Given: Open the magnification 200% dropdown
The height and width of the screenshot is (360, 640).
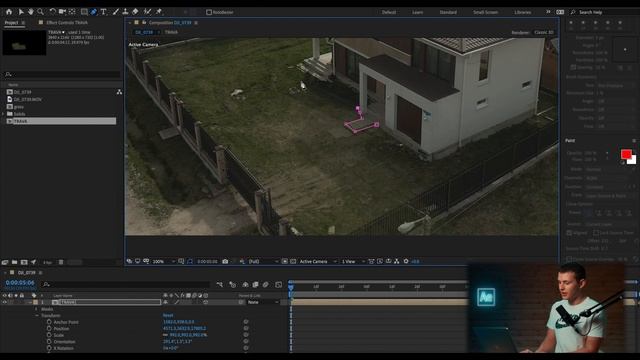Looking at the screenshot, I should coord(163,261).
